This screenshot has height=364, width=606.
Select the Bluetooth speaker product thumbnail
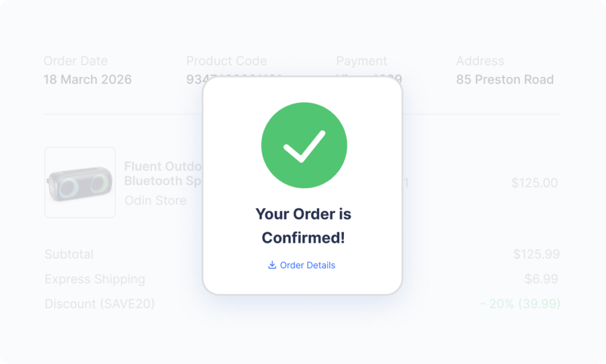coord(80,182)
